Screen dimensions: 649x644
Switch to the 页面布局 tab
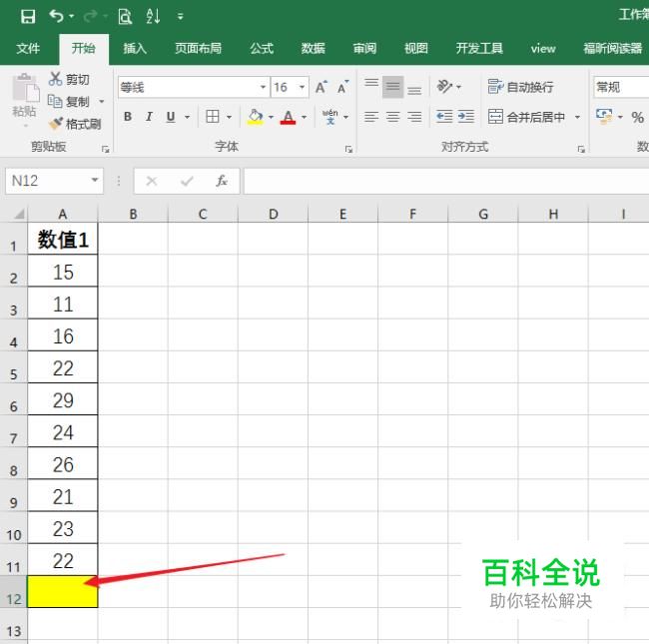point(198,48)
